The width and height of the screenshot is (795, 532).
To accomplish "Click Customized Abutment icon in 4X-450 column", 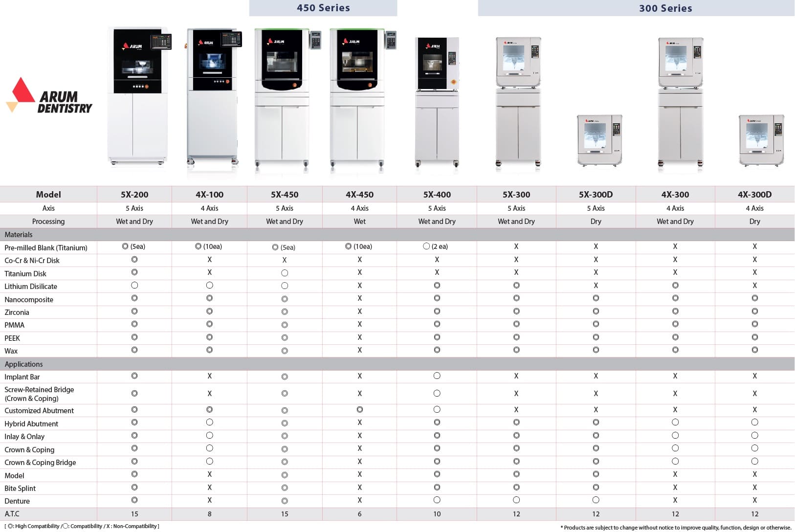I will point(359,410).
